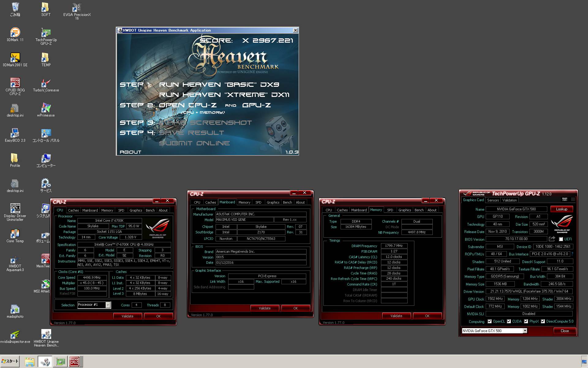Launch 3DMark2001 SE shortcut
This screenshot has height=368, width=588.
click(x=15, y=59)
